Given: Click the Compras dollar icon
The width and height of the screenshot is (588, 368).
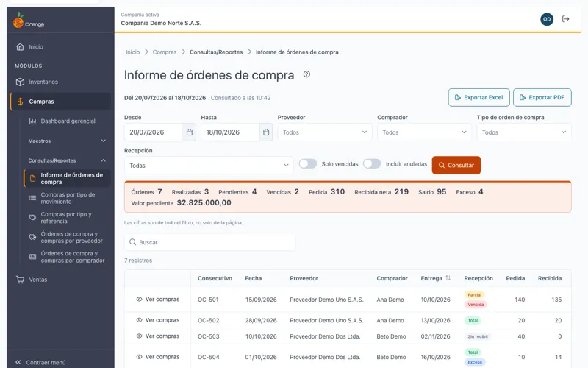Looking at the screenshot, I should coord(21,102).
